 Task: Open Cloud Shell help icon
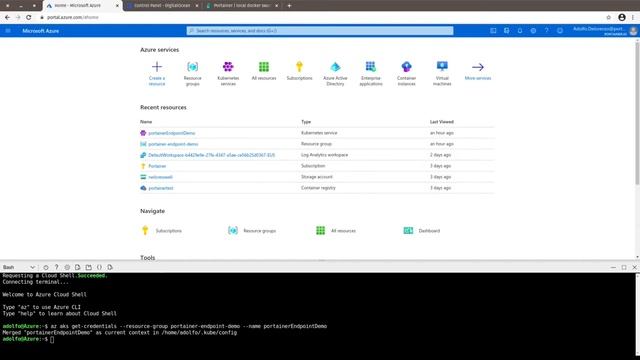pos(56,267)
